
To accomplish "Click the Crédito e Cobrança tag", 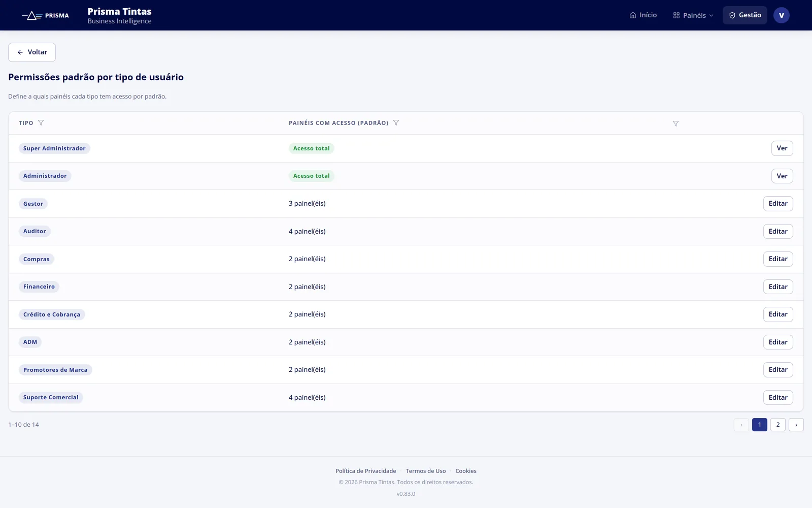I will [x=52, y=314].
